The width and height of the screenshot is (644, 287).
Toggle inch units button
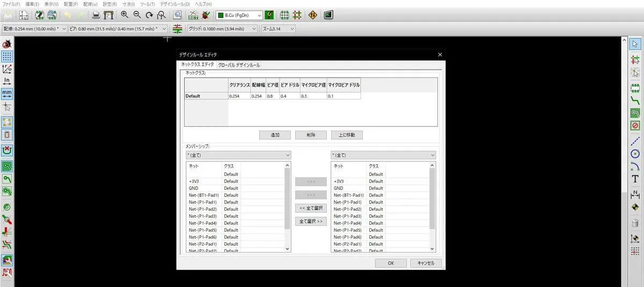[7, 81]
